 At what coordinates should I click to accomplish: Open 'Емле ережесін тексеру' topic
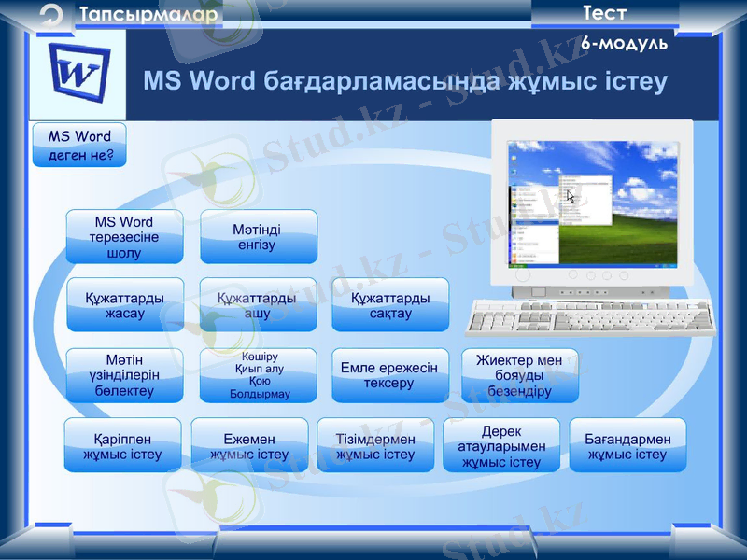(390, 375)
